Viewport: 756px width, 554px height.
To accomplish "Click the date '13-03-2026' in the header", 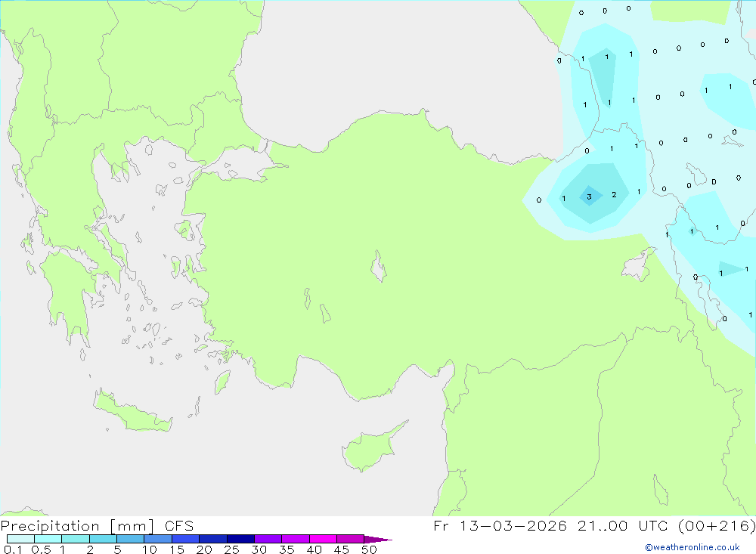I will [x=513, y=525].
